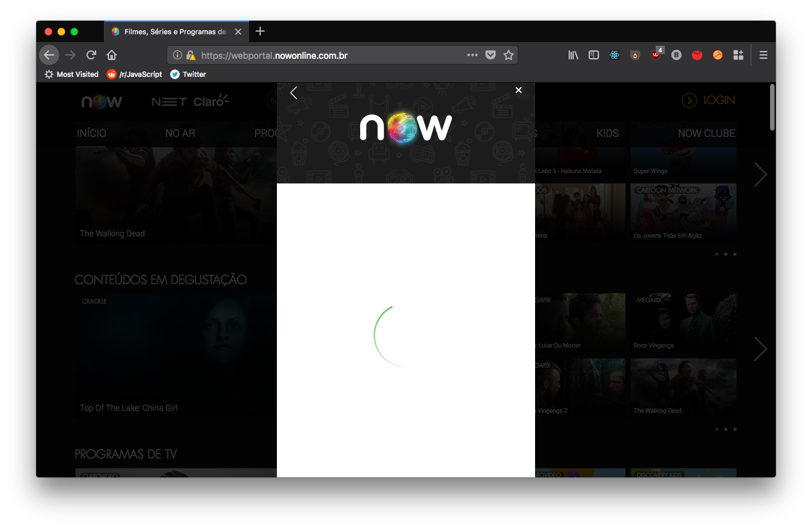Select the NOW CLUBE navigation tab
This screenshot has width=812, height=529.
(706, 133)
